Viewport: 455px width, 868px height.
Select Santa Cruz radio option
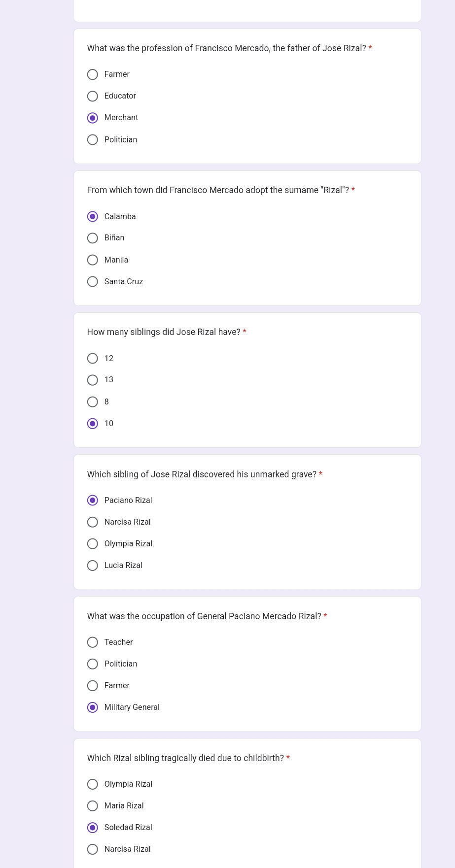pyautogui.click(x=93, y=282)
